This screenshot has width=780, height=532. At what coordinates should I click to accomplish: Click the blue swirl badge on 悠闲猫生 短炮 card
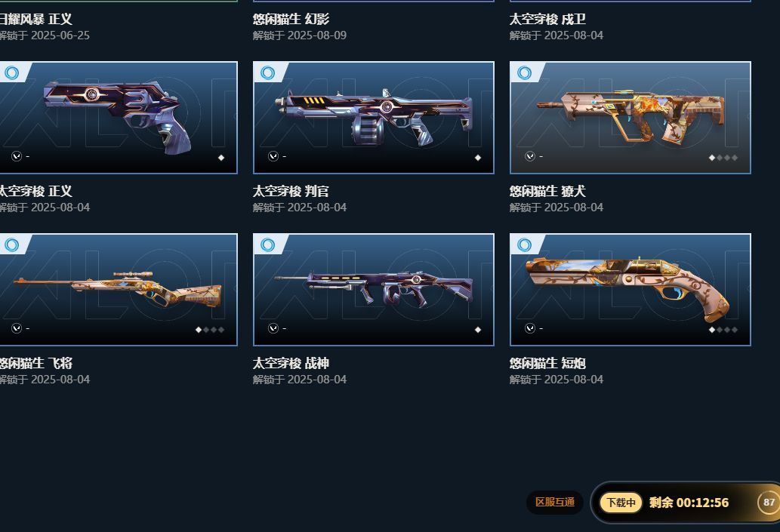pos(524,245)
